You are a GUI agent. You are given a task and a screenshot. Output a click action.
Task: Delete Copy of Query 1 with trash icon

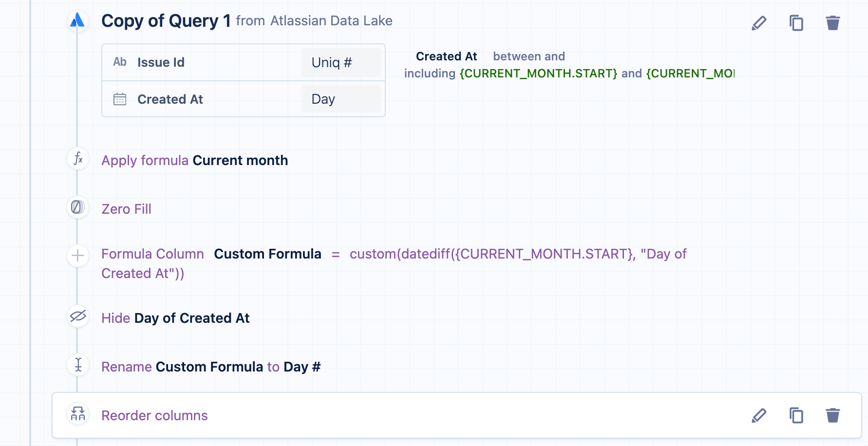tap(833, 23)
